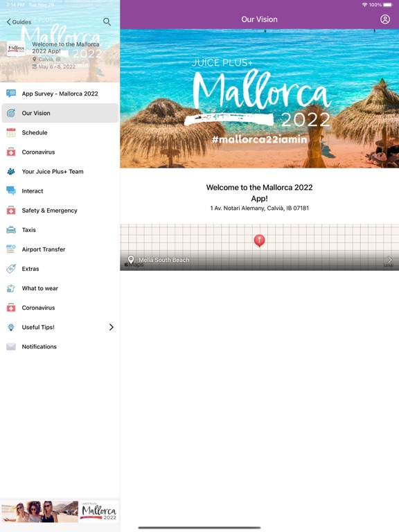Open the Schedule menu item

(x=60, y=132)
